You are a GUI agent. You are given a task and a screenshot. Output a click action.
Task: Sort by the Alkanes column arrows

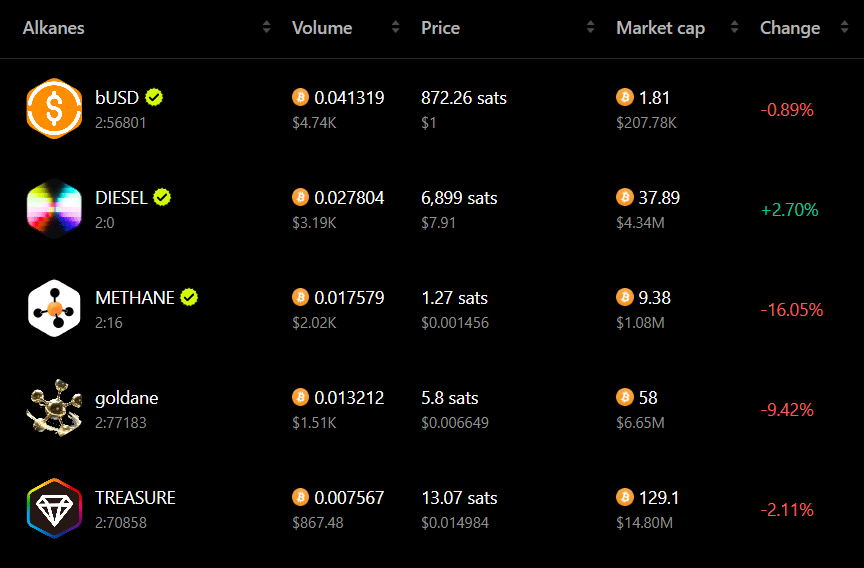(x=267, y=27)
